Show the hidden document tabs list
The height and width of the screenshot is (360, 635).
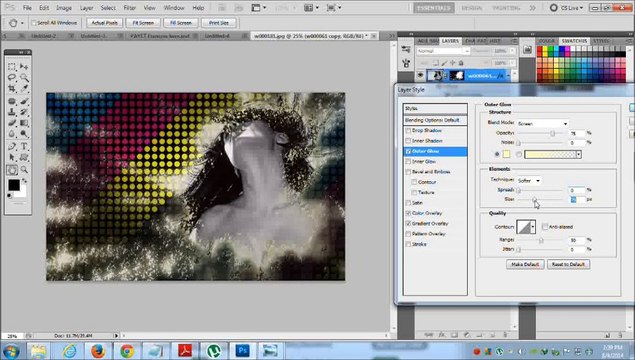point(392,36)
